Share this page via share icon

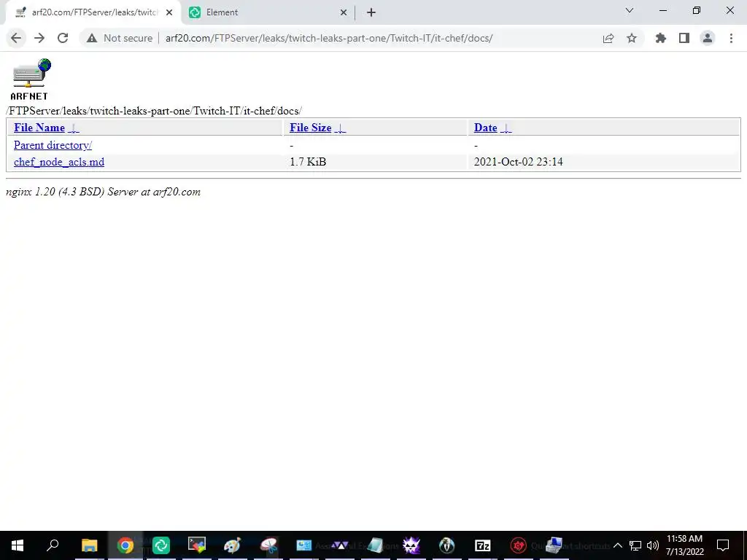click(608, 38)
